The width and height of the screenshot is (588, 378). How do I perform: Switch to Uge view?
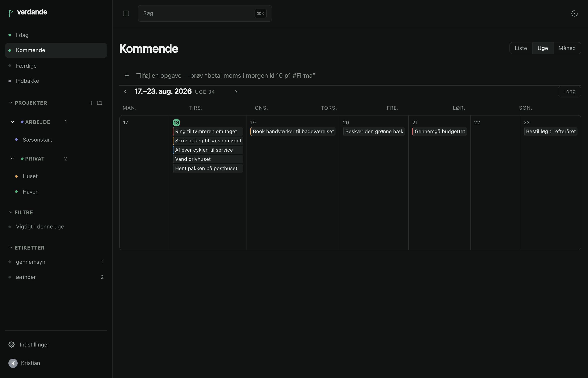[x=543, y=48]
